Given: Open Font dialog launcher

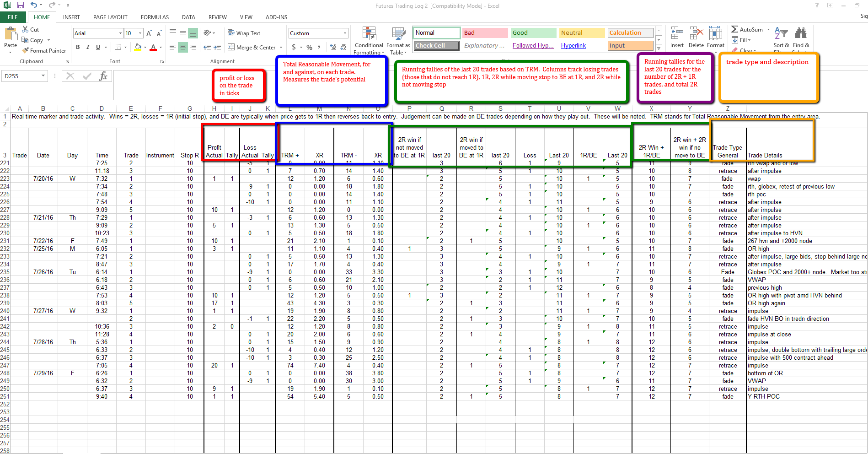Looking at the screenshot, I should pyautogui.click(x=162, y=61).
